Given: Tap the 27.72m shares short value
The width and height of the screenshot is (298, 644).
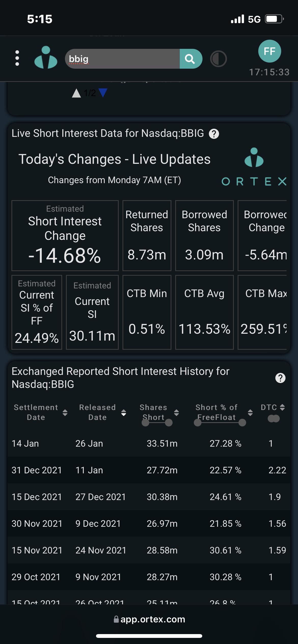Looking at the screenshot, I should click(x=162, y=470).
